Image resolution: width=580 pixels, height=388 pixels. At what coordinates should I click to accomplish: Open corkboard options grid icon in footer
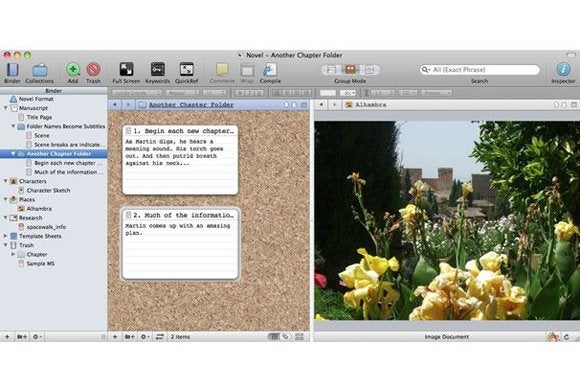pos(299,337)
